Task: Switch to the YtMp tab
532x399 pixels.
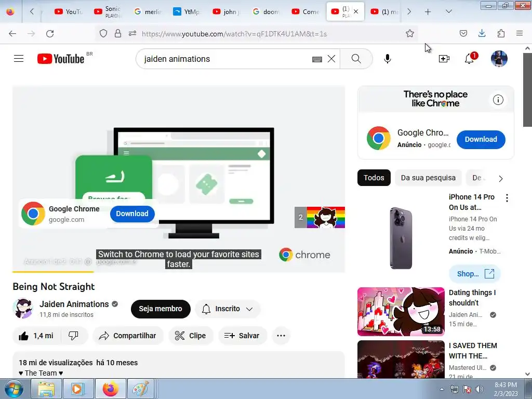Action: tap(187, 12)
